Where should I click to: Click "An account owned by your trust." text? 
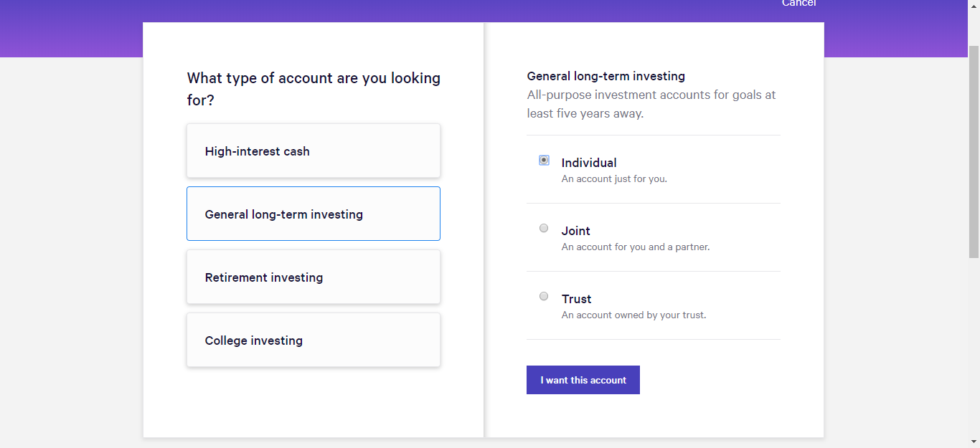coord(634,315)
